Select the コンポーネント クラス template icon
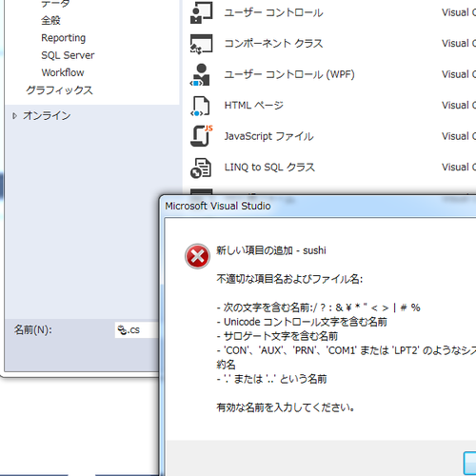This screenshot has width=476, height=476. (201, 44)
